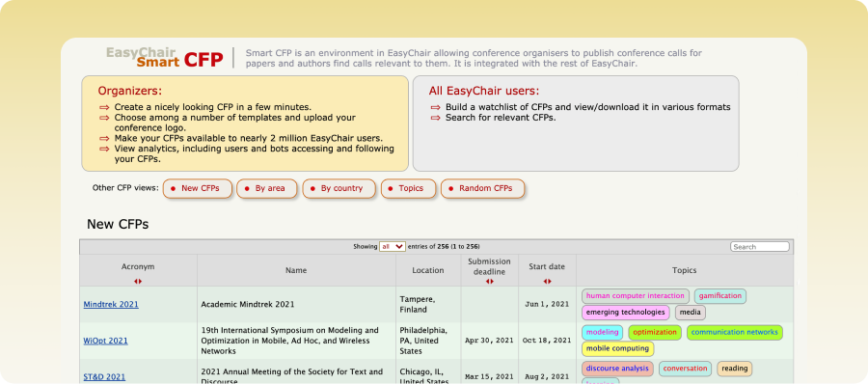Click the 'All EasyChair users:' heading
The height and width of the screenshot is (384, 868).
click(484, 91)
